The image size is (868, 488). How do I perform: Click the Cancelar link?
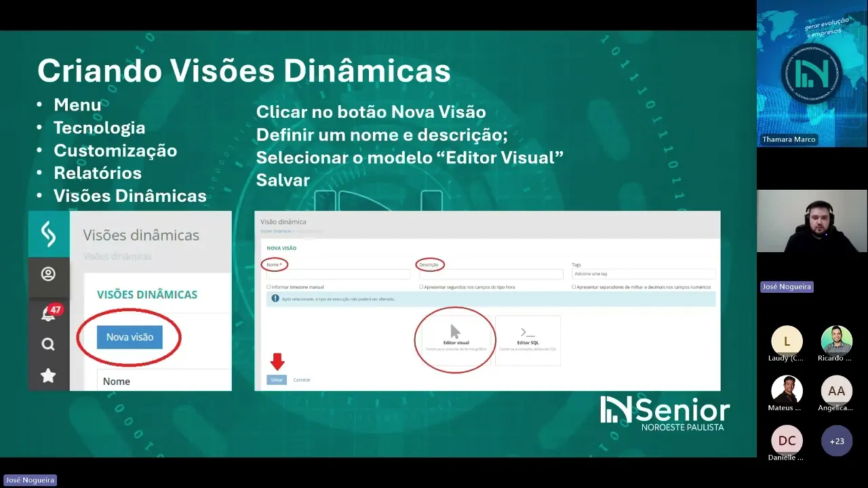click(x=302, y=380)
